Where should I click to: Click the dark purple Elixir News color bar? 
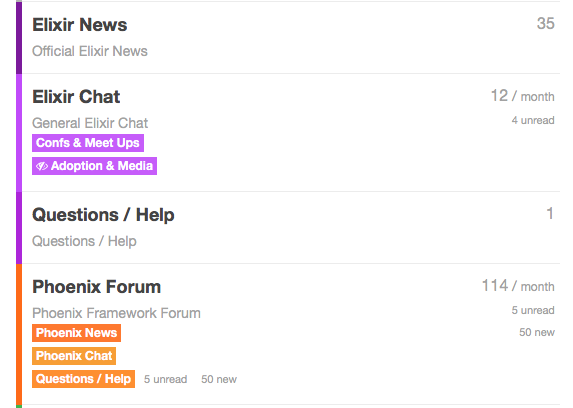[x=19, y=37]
